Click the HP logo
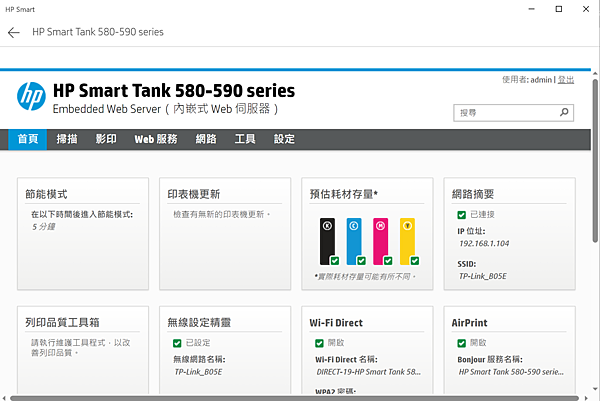Screen dimensions: 600x401 point(31,96)
